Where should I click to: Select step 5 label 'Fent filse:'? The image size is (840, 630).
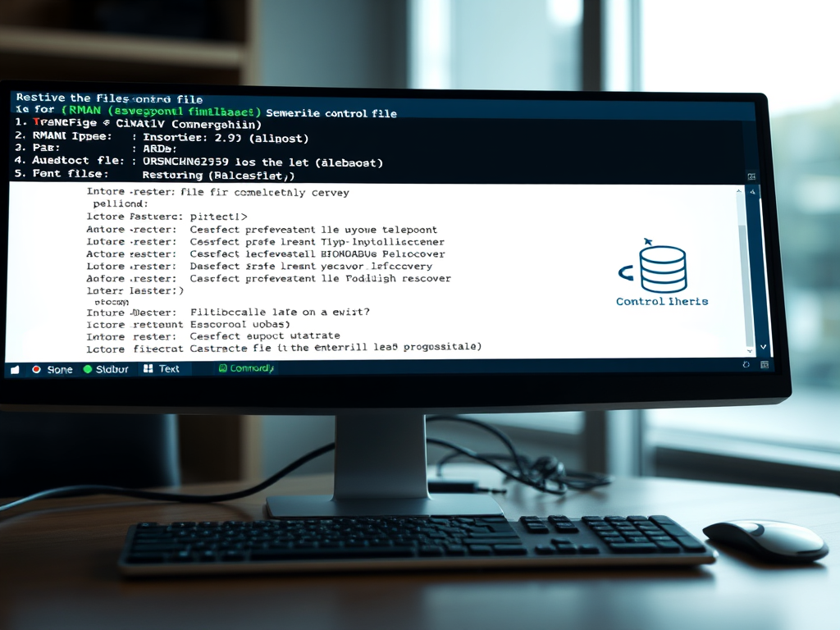pyautogui.click(x=71, y=174)
